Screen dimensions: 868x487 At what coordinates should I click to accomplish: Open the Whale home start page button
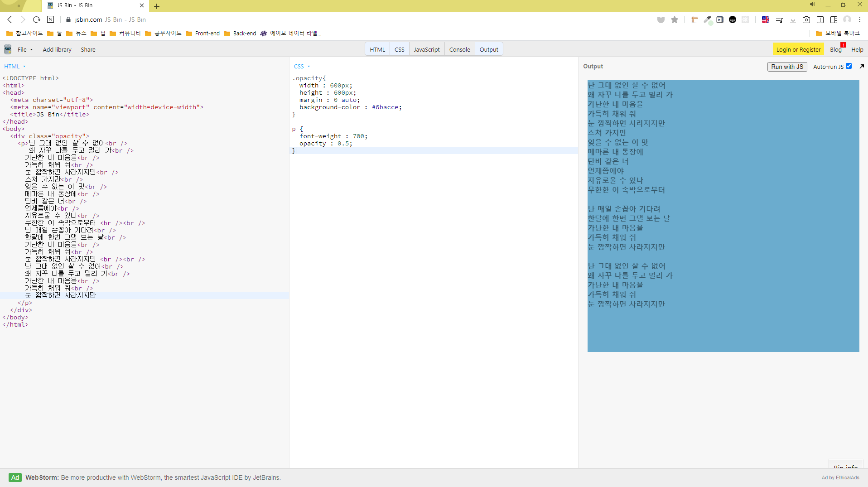(x=51, y=19)
